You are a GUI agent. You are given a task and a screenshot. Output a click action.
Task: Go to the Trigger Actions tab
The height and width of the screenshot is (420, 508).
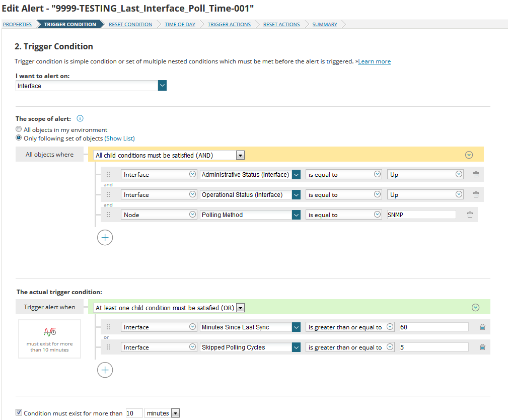(x=229, y=24)
